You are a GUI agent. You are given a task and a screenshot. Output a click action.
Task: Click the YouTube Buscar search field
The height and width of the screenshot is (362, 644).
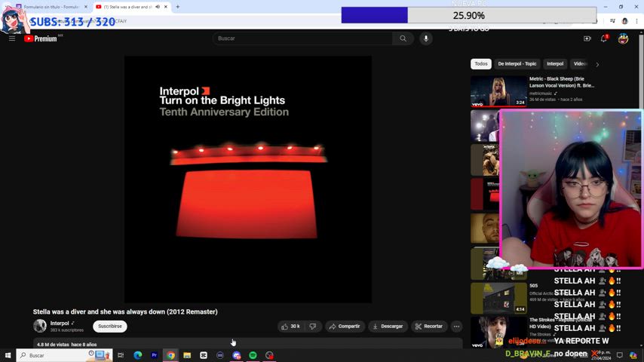coord(302,38)
